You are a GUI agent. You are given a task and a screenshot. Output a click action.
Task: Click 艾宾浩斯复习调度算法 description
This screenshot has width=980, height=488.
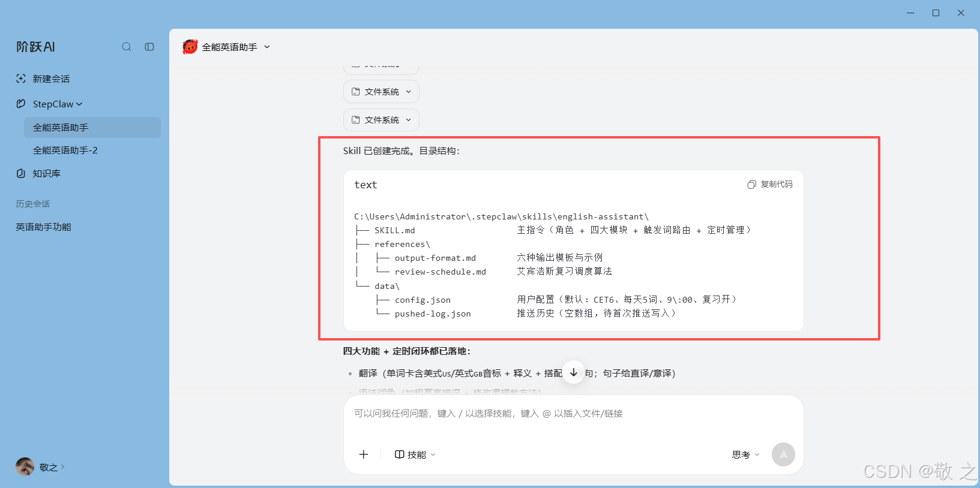[x=565, y=272]
